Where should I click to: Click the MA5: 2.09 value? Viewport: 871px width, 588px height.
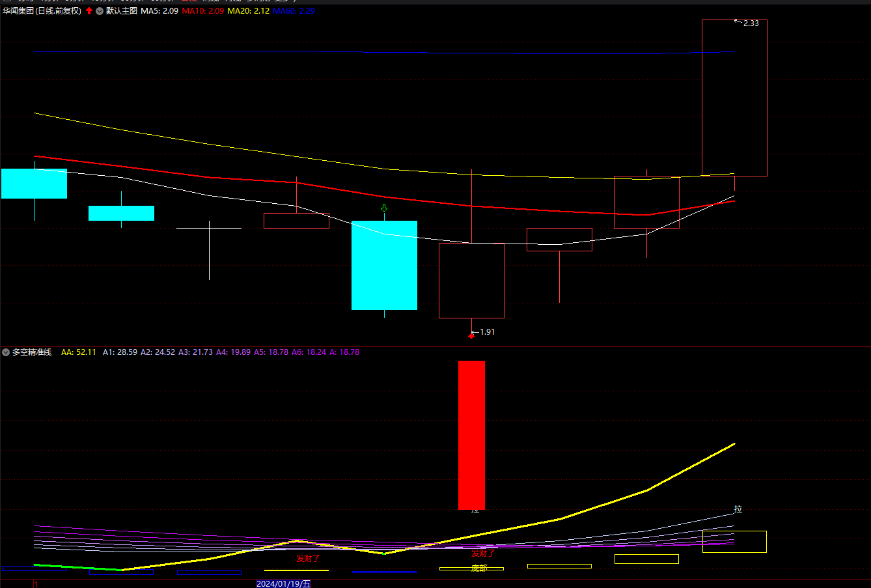159,11
